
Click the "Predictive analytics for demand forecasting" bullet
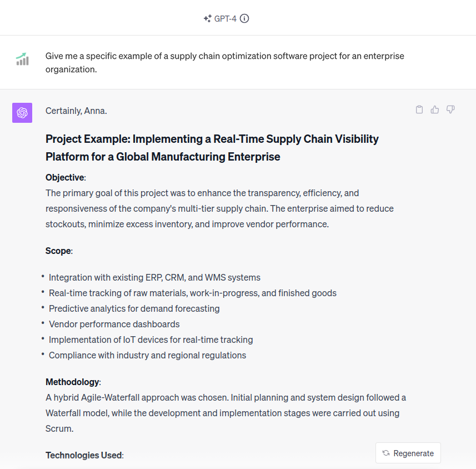(x=134, y=308)
